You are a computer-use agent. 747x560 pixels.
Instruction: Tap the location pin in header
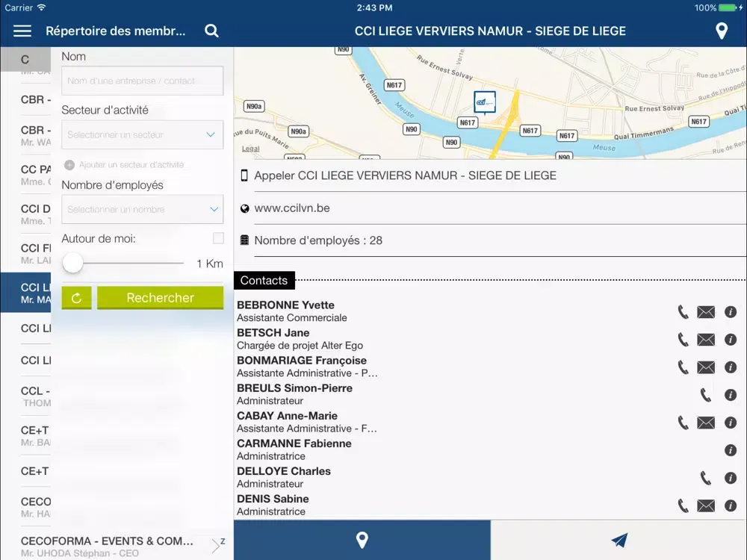click(x=722, y=31)
